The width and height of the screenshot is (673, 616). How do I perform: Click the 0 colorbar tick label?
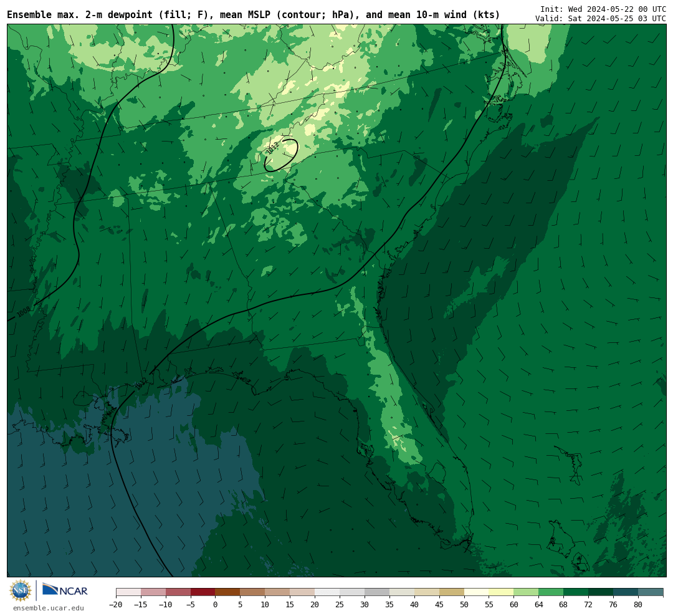(x=216, y=604)
